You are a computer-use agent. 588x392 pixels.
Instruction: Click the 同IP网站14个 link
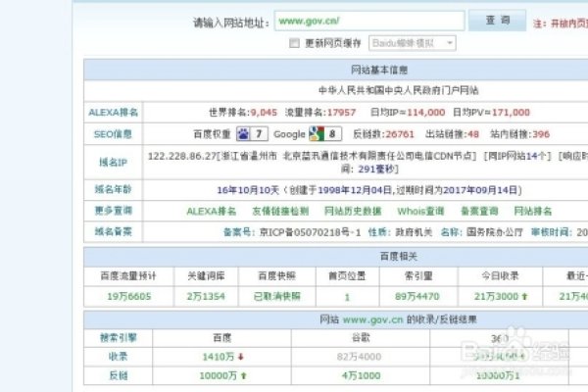click(517, 156)
